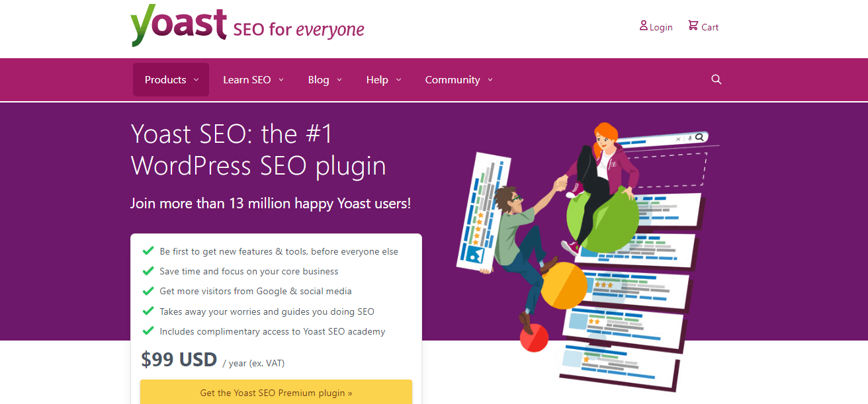
Task: Click the check mark beside 'Takes away your worries'
Action: click(x=148, y=311)
